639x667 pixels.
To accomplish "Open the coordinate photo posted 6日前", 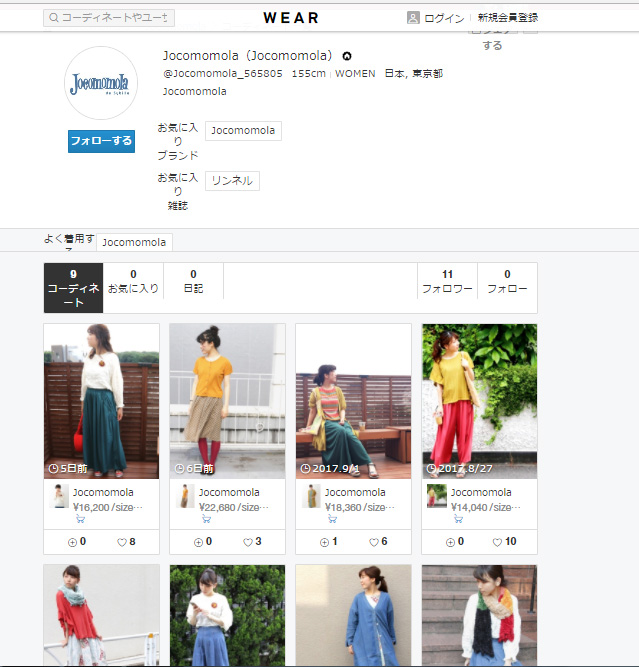I will coord(227,401).
